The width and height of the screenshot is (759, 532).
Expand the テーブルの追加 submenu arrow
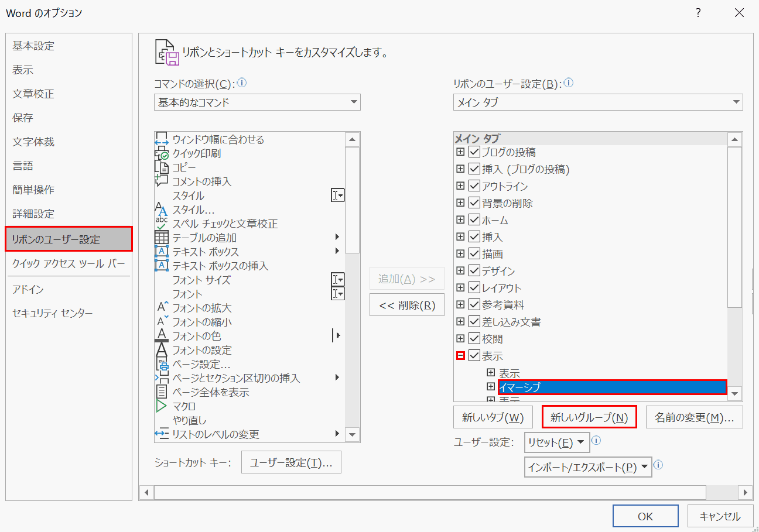pyautogui.click(x=337, y=238)
